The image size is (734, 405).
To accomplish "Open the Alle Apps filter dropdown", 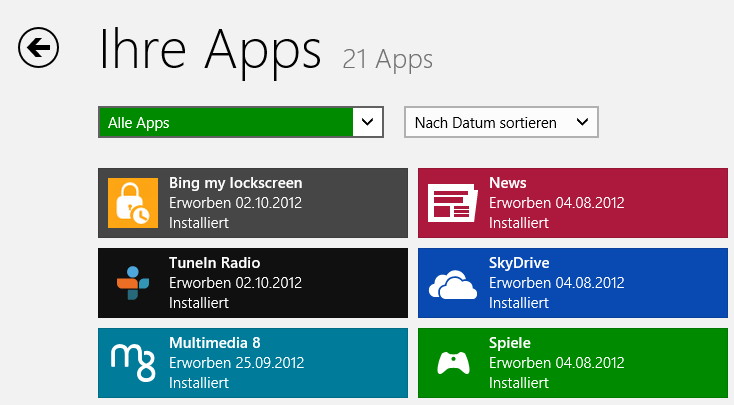I will 241,122.
